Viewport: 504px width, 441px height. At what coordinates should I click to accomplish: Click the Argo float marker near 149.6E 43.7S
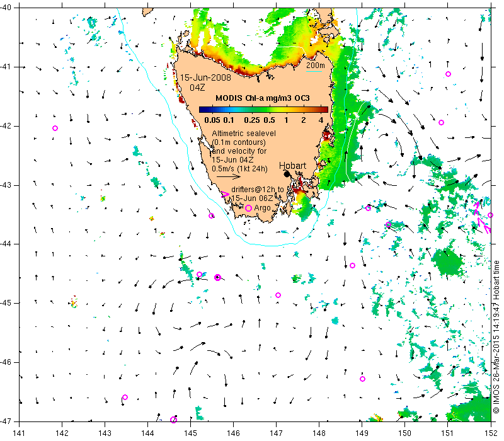coord(388,224)
